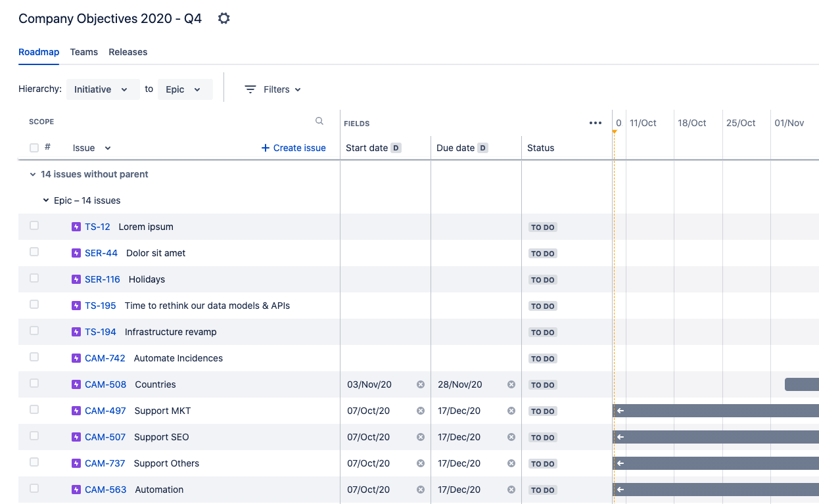This screenshot has width=819, height=504.
Task: Click the CAM-508 Countries timeline bar
Action: (802, 384)
